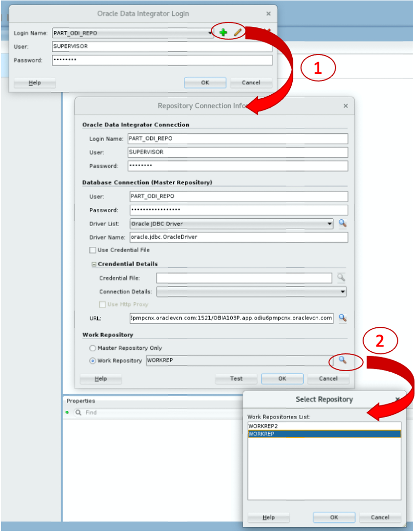The image size is (415, 532).
Task: Close the Repository Connection Info dialog
Action: [x=346, y=106]
